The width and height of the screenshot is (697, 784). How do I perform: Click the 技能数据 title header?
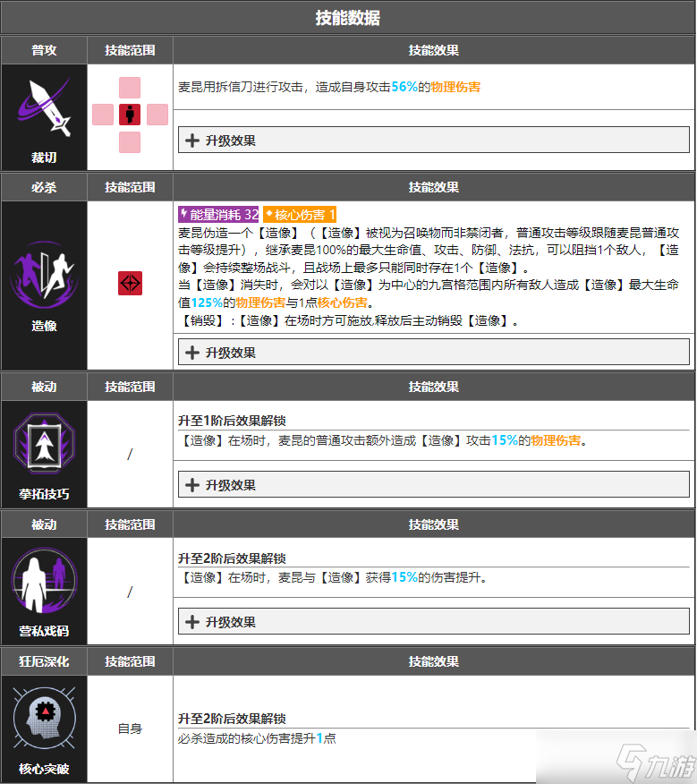click(348, 18)
